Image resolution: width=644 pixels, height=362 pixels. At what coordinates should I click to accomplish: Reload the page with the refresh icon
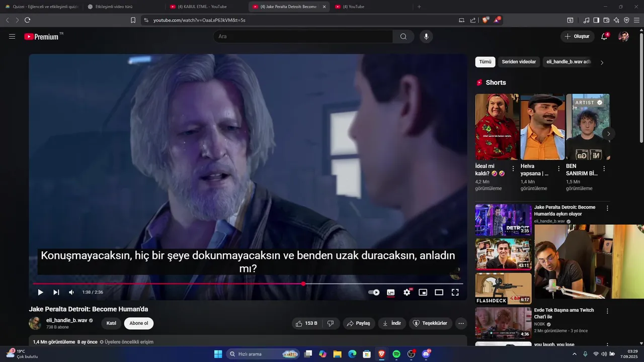pyautogui.click(x=27, y=20)
